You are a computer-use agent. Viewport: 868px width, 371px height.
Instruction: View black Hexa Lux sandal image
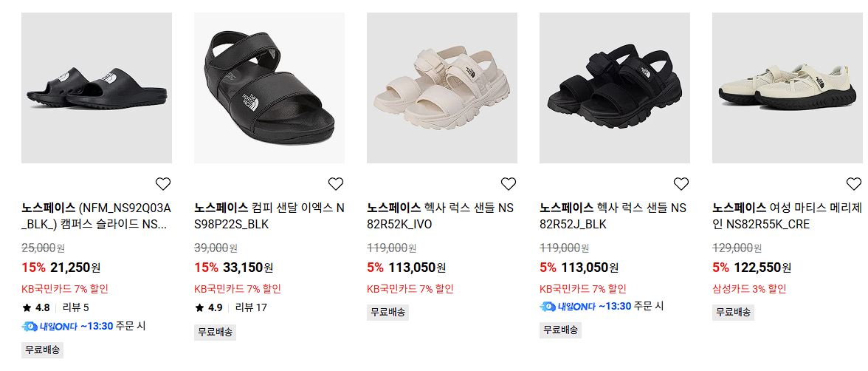click(614, 88)
